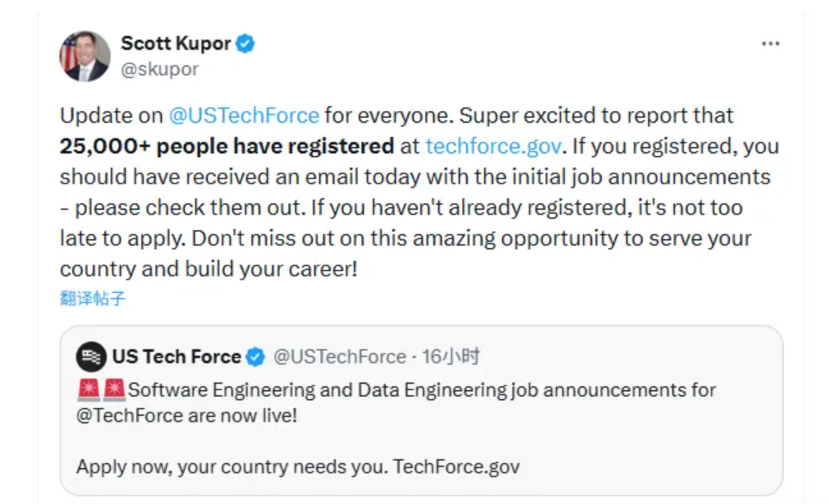Viewport: 829px width, 504px height.
Task: Open the @skupor handle
Action: pyautogui.click(x=159, y=69)
